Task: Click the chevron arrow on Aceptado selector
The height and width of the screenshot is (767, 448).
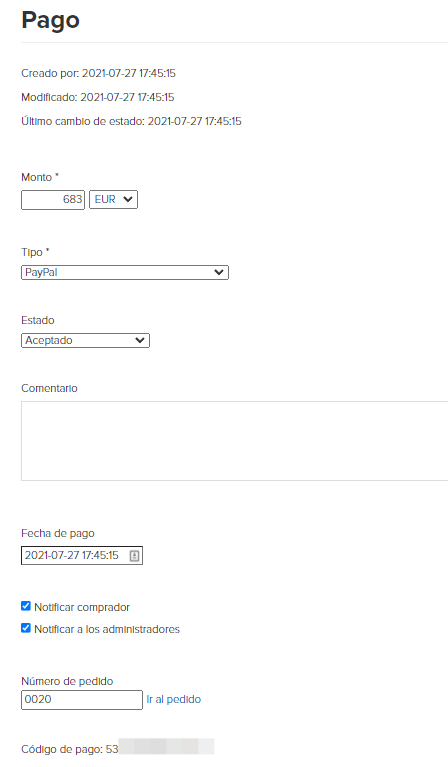Action: [140, 340]
